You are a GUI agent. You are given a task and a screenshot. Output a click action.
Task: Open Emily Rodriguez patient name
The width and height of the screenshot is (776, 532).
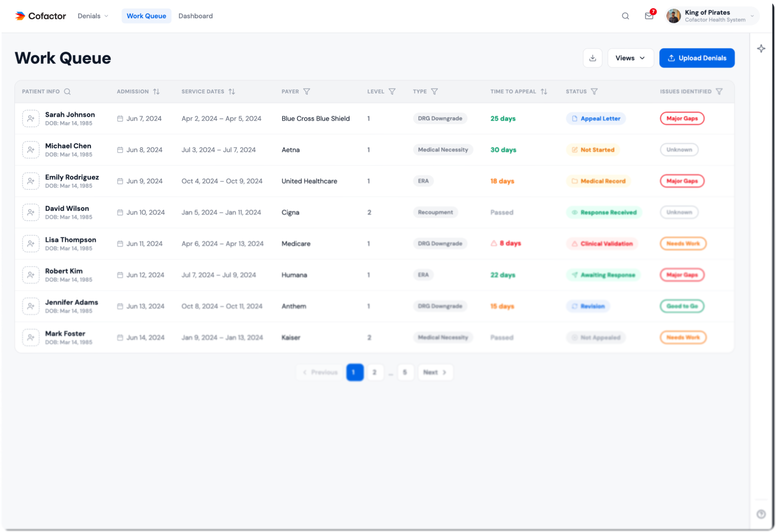pyautogui.click(x=72, y=177)
